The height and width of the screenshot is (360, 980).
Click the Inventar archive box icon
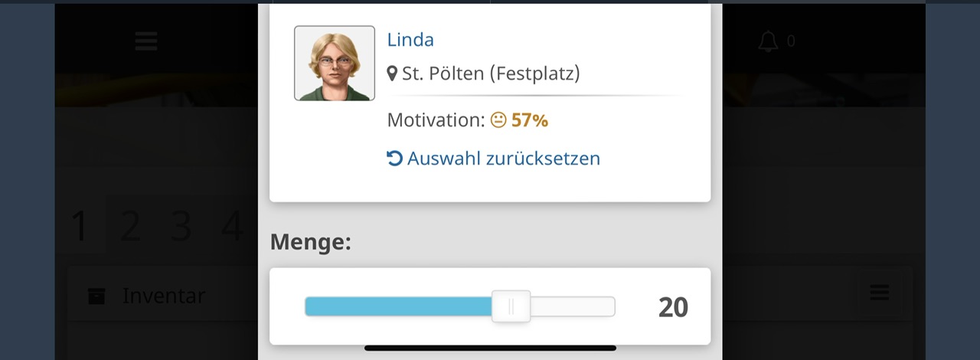point(96,296)
